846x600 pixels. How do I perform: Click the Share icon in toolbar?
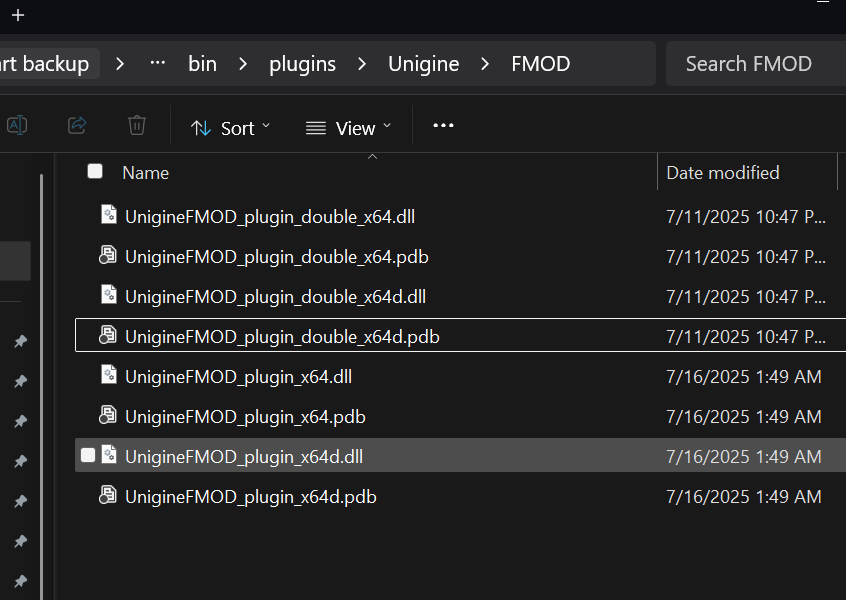77,126
